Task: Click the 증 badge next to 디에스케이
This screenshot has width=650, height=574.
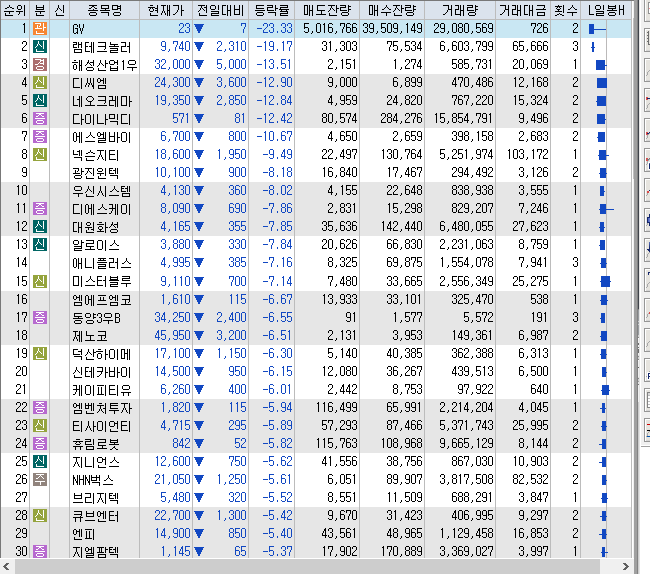Action: (40, 208)
